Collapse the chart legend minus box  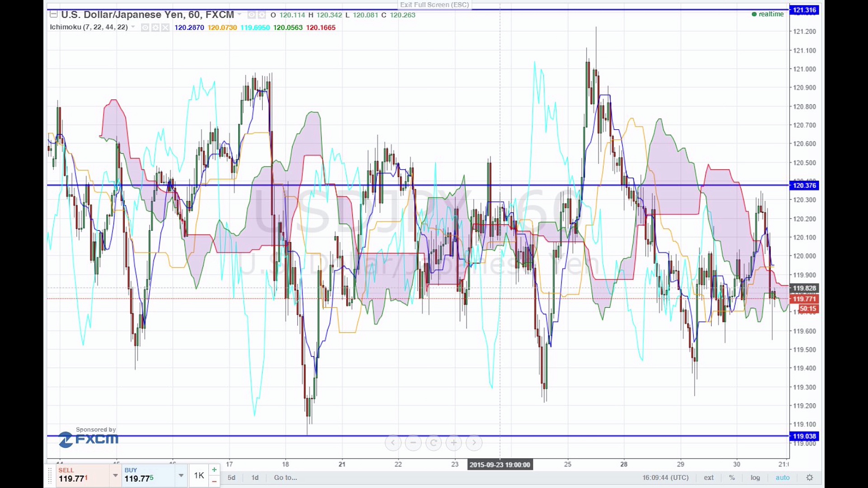tap(53, 14)
